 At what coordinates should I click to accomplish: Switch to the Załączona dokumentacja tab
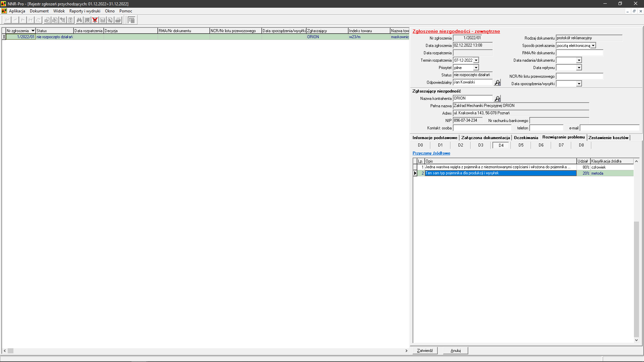(x=485, y=138)
